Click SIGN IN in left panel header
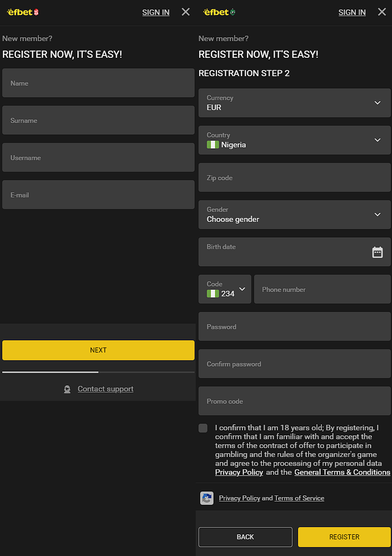The image size is (392, 556). 156,12
